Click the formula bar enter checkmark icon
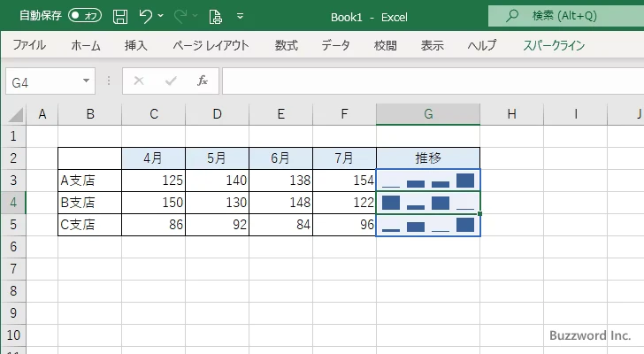The image size is (644, 354). click(171, 81)
